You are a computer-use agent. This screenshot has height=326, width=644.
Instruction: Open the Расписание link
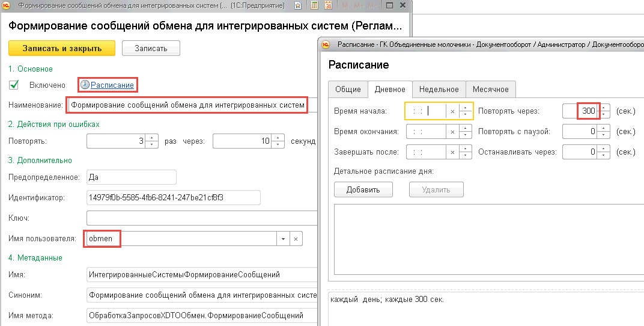pyautogui.click(x=112, y=85)
